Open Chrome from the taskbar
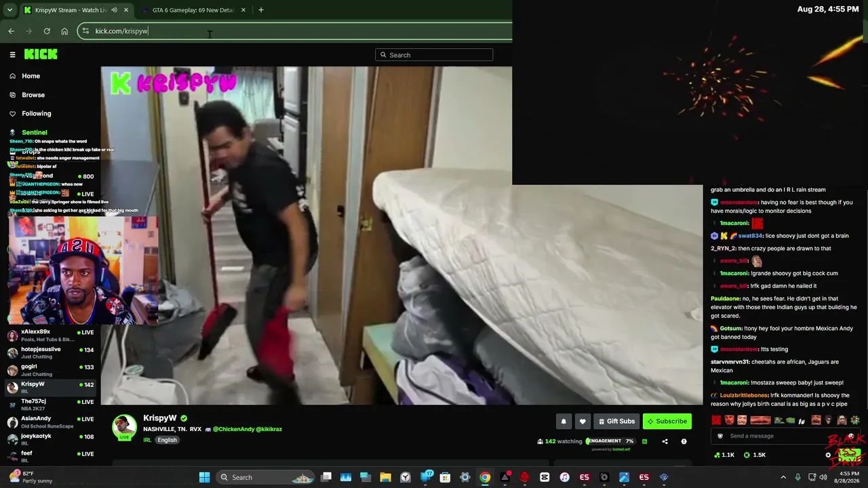This screenshot has height=488, width=868. click(485, 477)
